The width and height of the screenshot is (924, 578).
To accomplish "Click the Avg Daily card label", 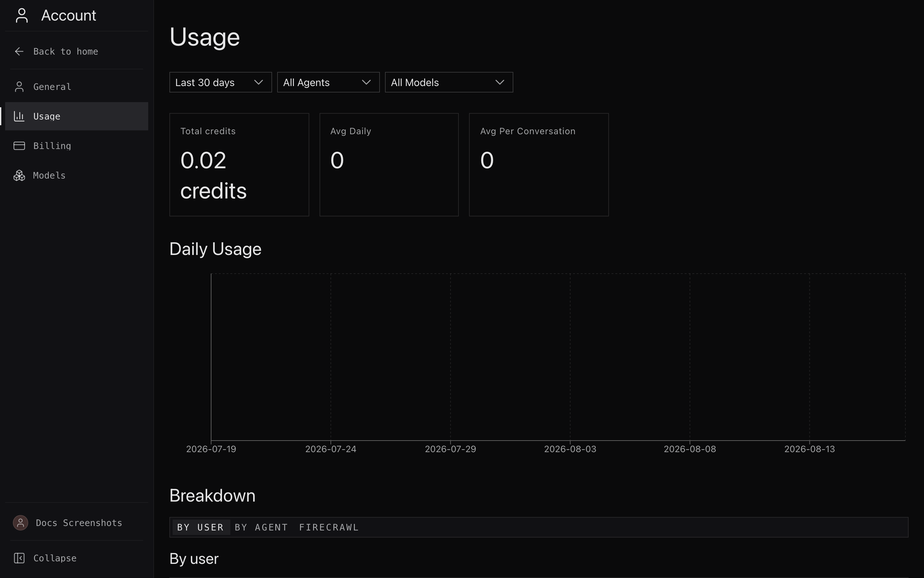I will point(350,131).
